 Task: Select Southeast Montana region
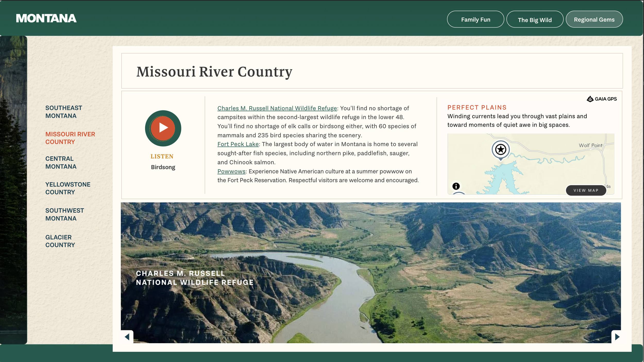point(64,112)
